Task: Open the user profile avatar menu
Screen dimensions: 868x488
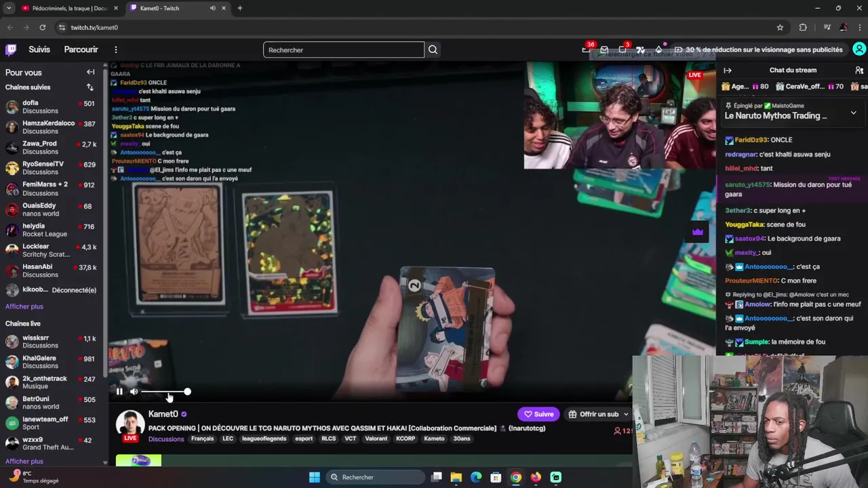Action: 859,49
